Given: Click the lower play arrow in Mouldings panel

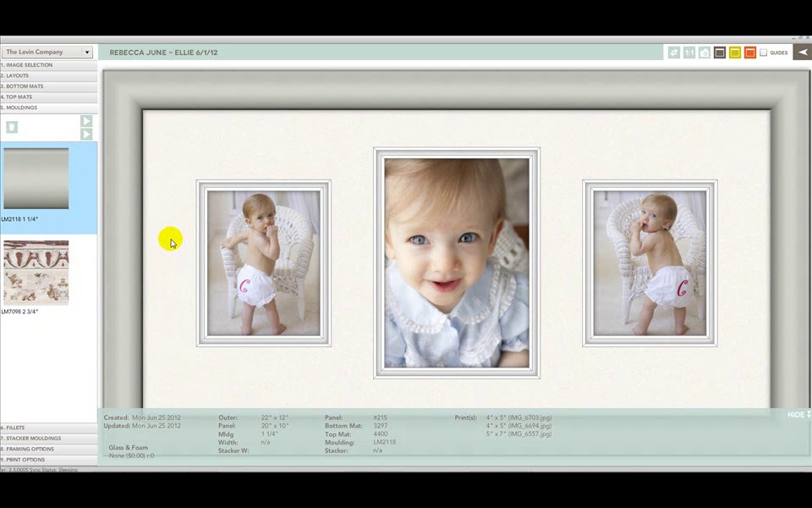Looking at the screenshot, I should 86,134.
